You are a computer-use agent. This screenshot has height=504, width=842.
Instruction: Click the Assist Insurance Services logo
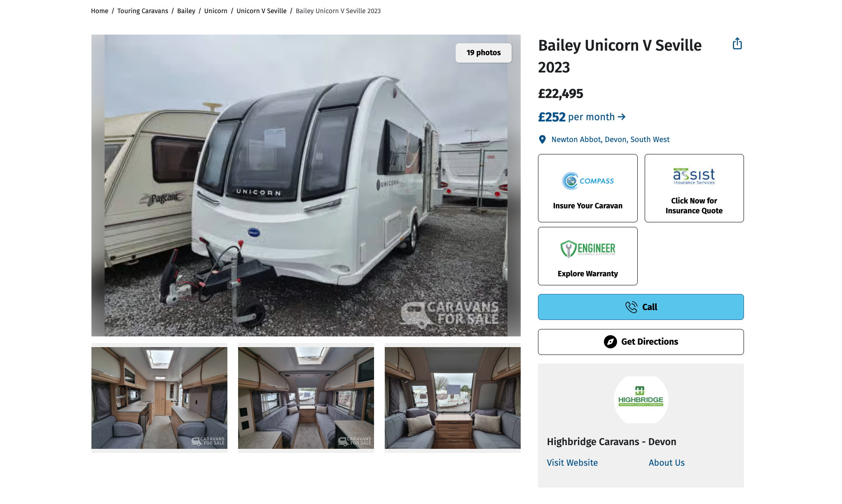point(694,176)
